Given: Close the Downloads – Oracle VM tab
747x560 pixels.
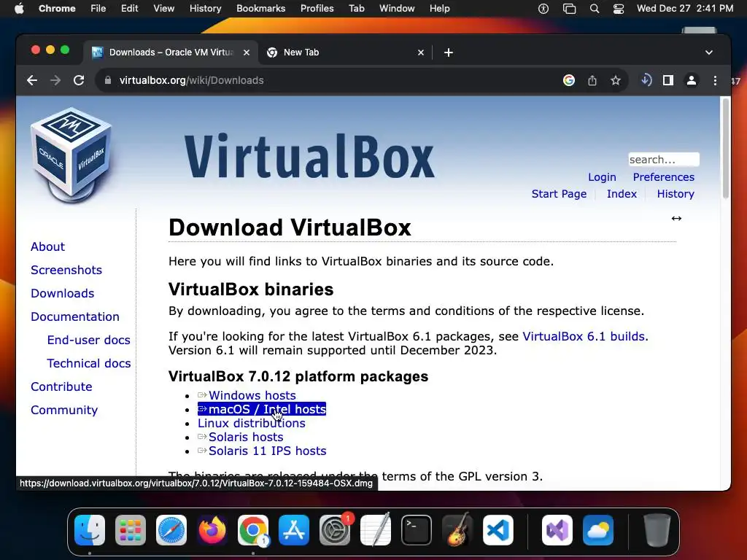Looking at the screenshot, I should pyautogui.click(x=247, y=52).
